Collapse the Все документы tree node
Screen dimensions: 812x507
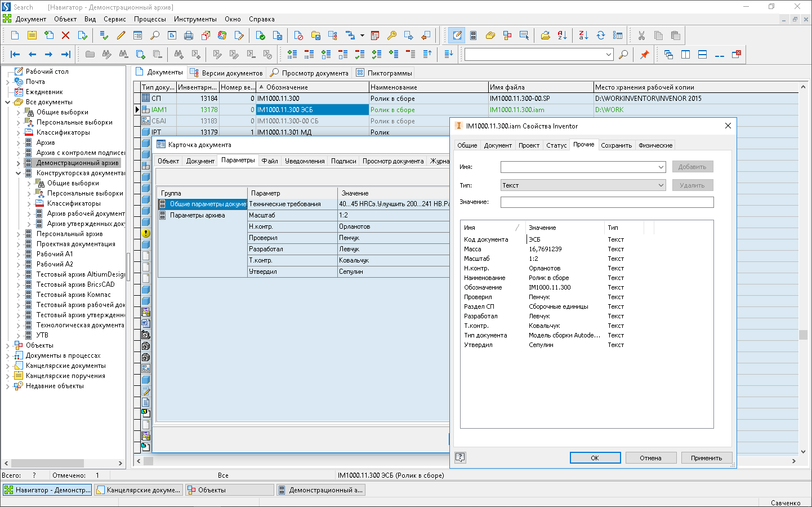pyautogui.click(x=7, y=103)
